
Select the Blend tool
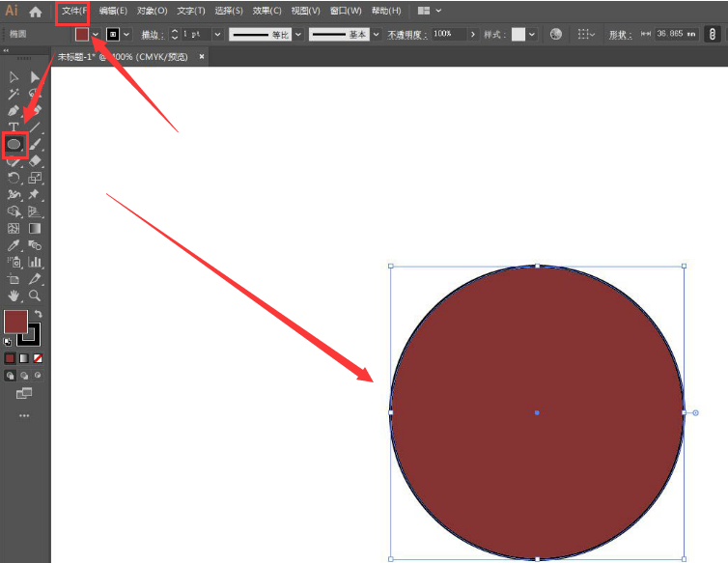pyautogui.click(x=35, y=244)
